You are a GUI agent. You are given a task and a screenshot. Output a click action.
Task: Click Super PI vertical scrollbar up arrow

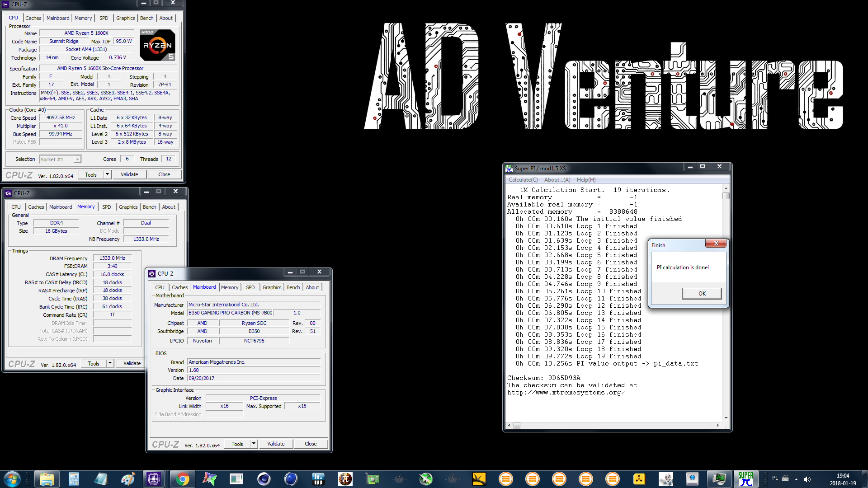726,188
